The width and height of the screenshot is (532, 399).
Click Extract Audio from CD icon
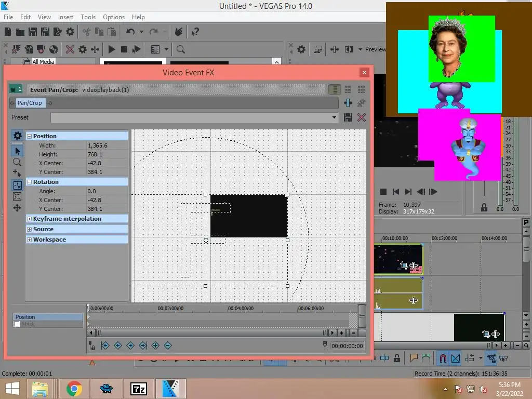pyautogui.click(x=54, y=49)
